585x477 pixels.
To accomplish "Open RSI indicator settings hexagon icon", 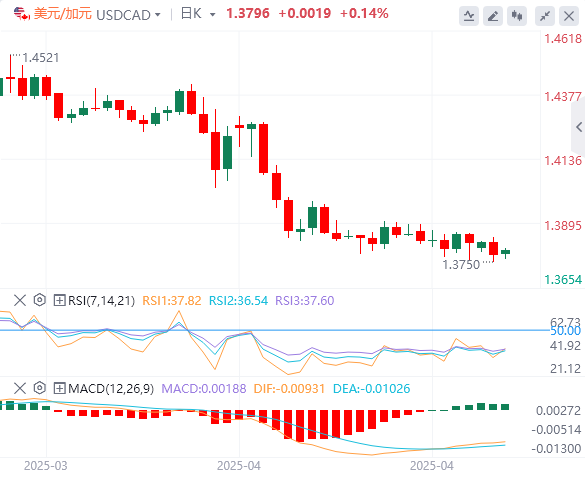I will [40, 300].
